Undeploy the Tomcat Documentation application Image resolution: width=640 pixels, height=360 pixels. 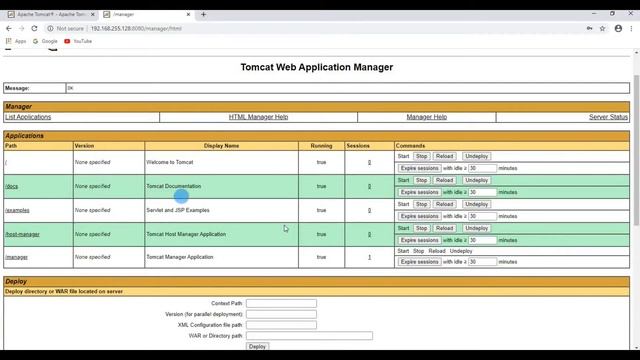476,180
